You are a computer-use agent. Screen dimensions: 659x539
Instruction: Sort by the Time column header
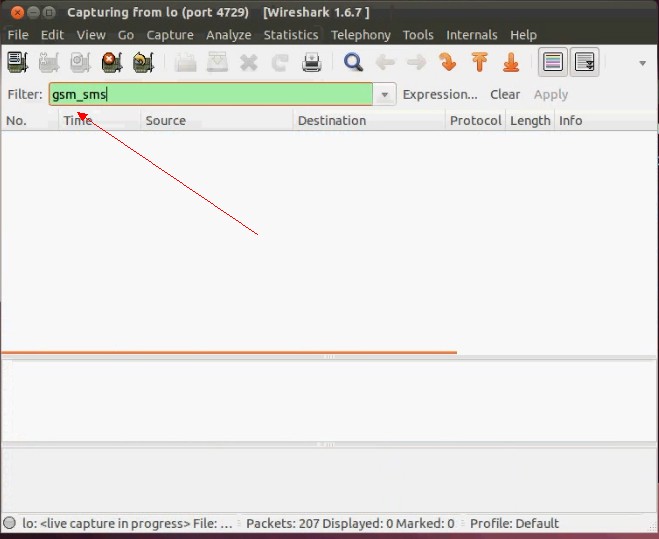coord(100,121)
